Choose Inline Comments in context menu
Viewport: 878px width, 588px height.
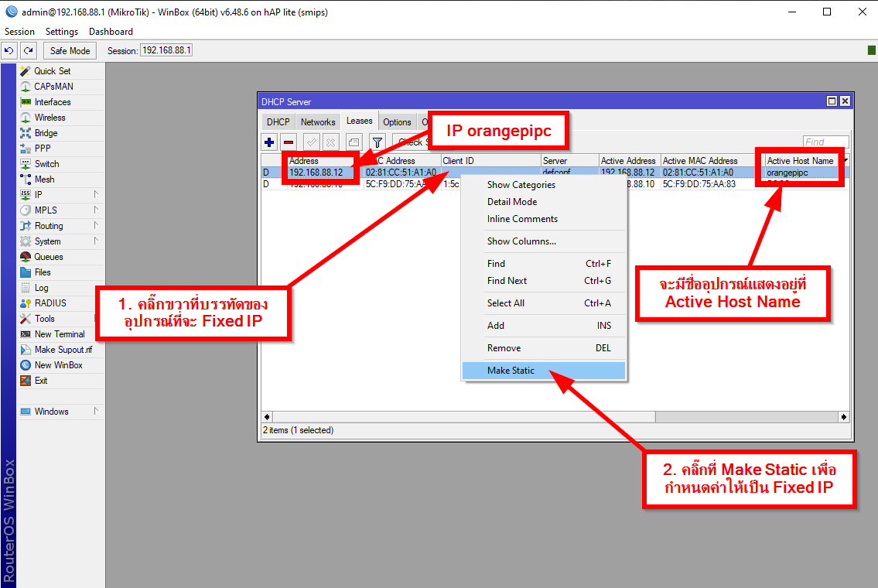click(x=543, y=219)
